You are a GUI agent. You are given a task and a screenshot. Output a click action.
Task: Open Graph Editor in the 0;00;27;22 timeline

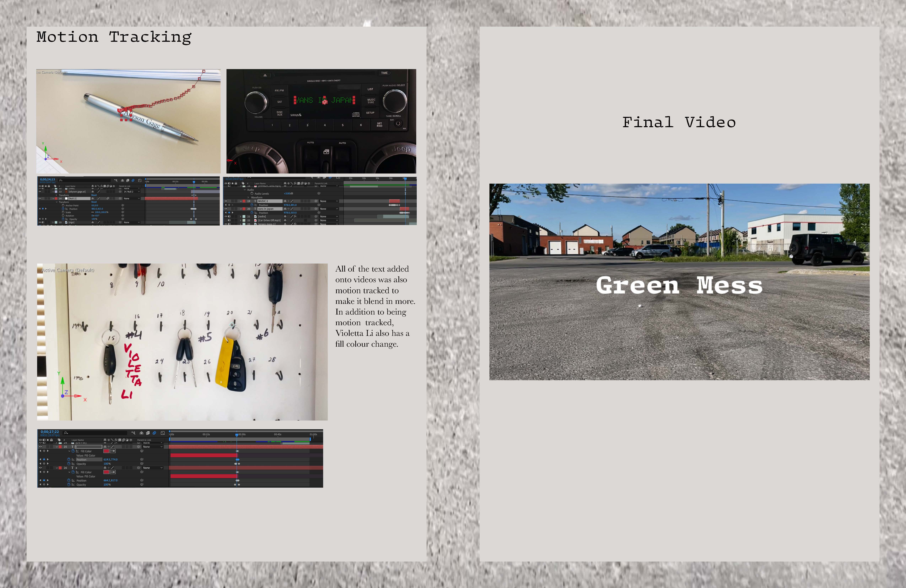163,433
